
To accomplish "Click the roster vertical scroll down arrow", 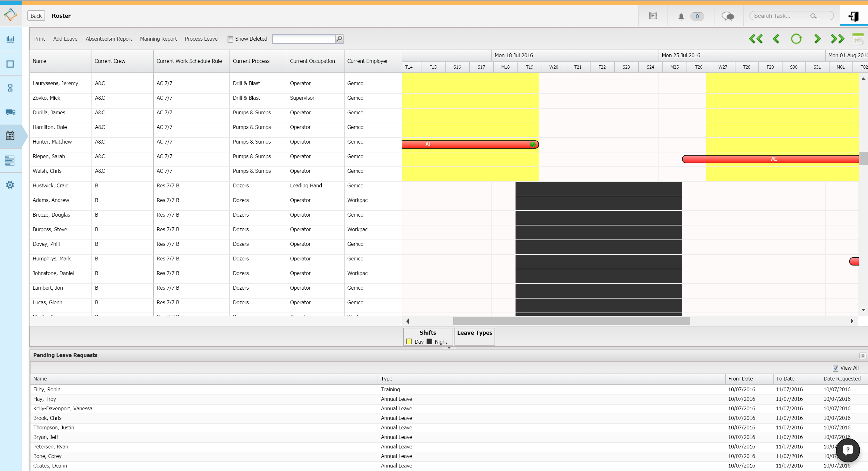I will tap(863, 310).
